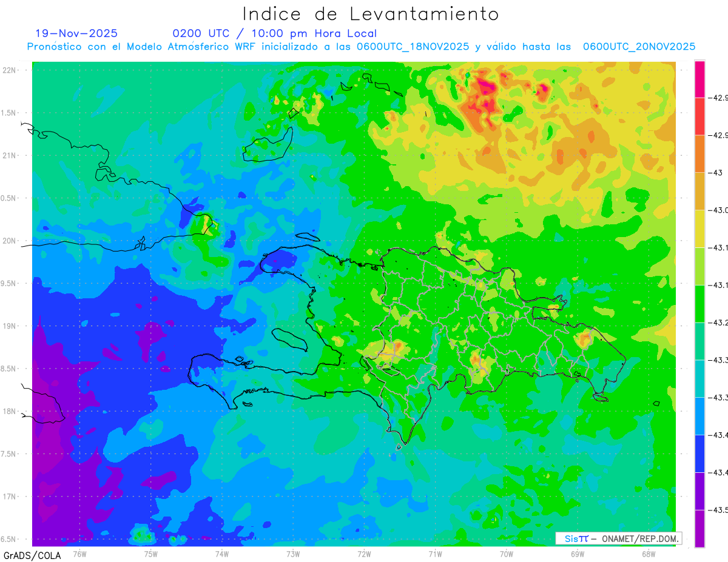Pick the pure green swatch of the legend
728x562 pixels.
coord(699,304)
